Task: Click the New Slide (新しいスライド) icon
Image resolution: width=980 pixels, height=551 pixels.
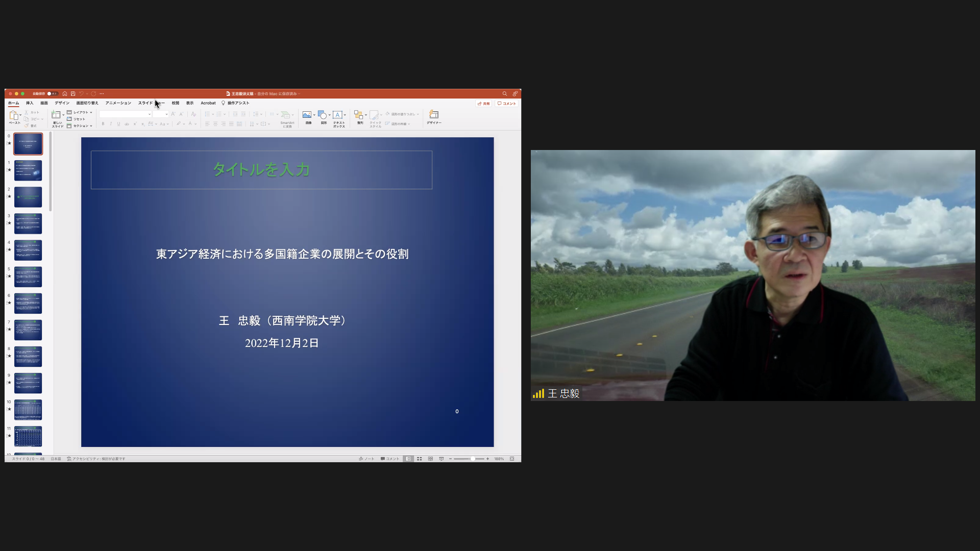Action: click(56, 115)
